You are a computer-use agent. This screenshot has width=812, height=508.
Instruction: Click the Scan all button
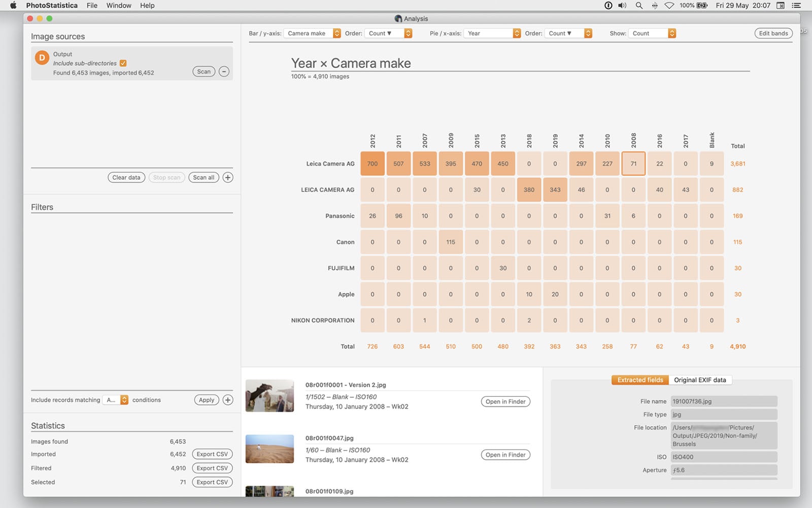[204, 177]
